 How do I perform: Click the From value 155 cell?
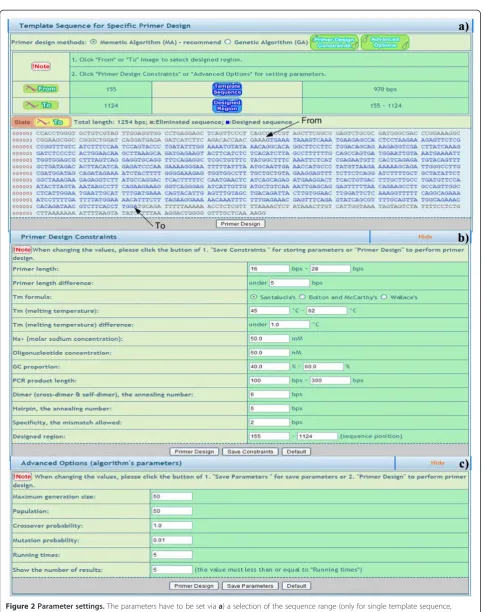(111, 89)
